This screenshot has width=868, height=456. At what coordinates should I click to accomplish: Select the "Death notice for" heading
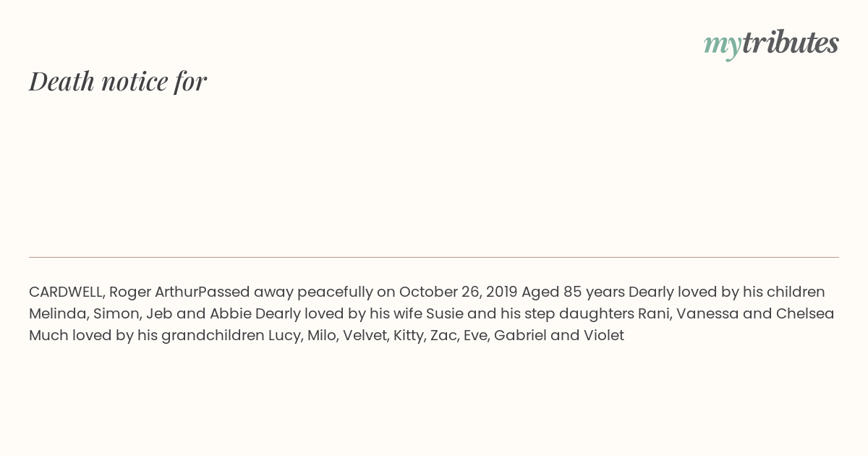pyautogui.click(x=118, y=81)
